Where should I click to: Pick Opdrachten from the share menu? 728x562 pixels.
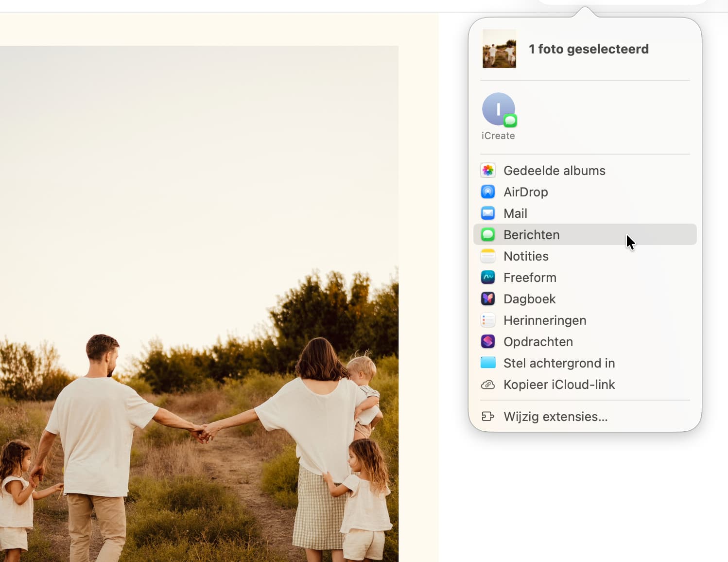585,342
